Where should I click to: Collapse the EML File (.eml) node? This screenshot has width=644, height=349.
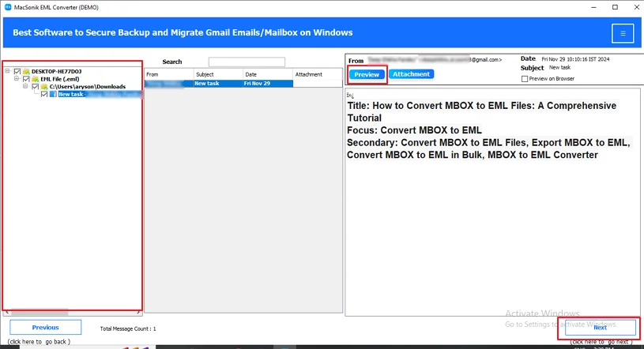[x=17, y=78]
